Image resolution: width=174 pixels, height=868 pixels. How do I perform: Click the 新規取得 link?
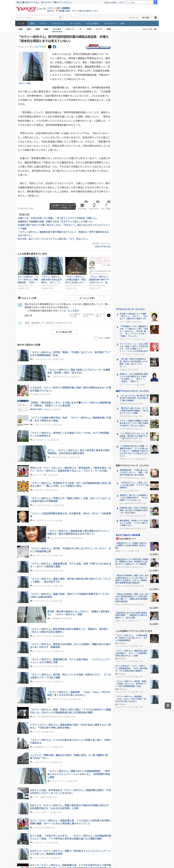pyautogui.click(x=66, y=8)
